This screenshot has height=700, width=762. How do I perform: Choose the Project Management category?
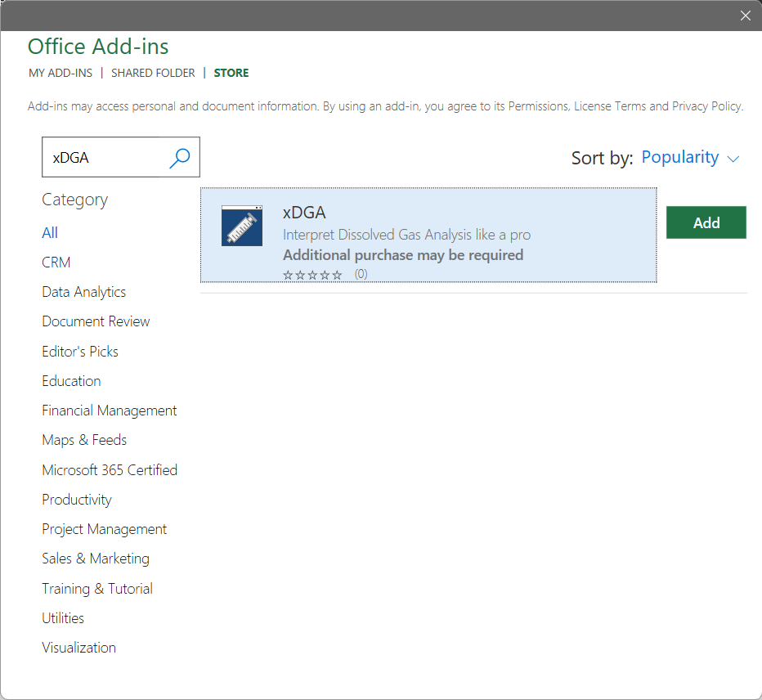tap(105, 529)
